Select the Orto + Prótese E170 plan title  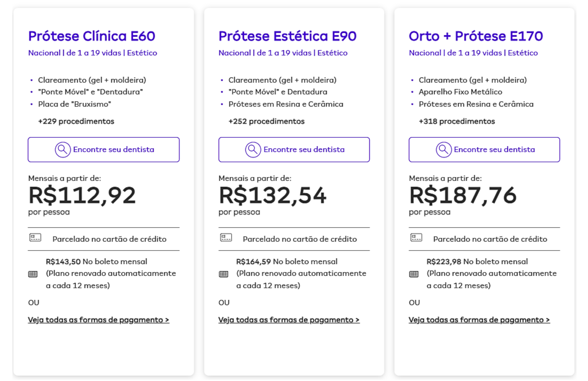(476, 36)
